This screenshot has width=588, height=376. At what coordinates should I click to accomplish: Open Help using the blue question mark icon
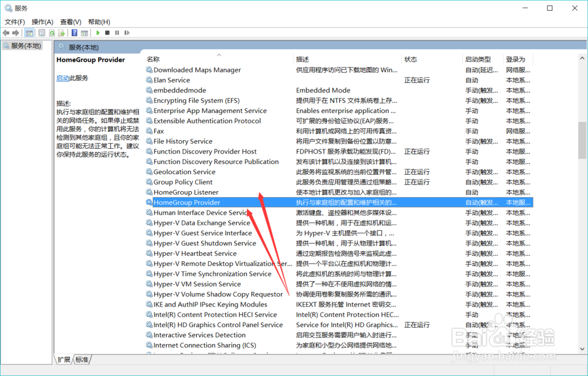coord(73,32)
